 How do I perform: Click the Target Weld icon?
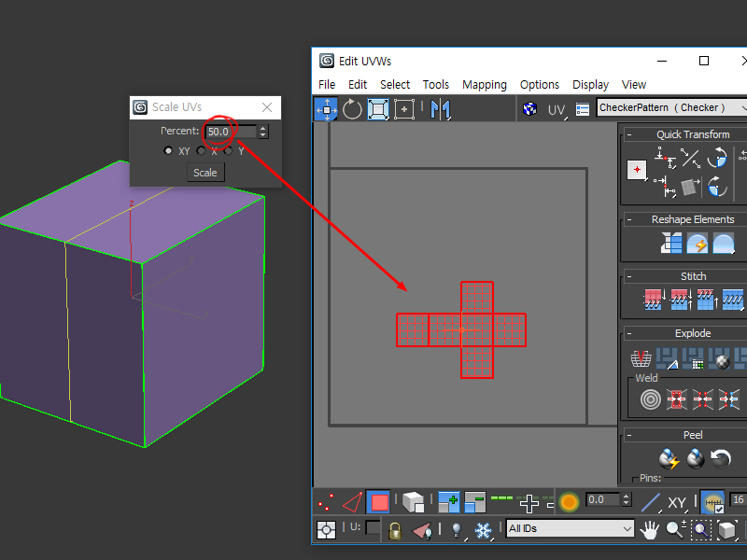point(650,399)
